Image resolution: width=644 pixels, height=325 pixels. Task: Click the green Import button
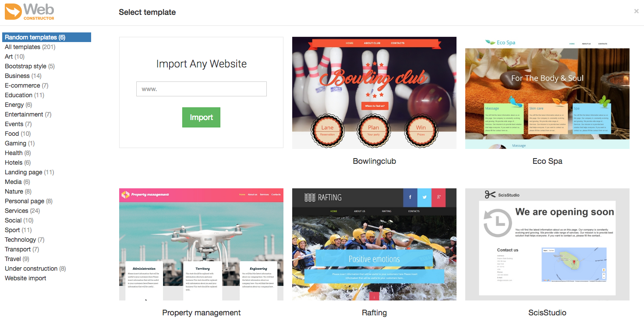(201, 117)
